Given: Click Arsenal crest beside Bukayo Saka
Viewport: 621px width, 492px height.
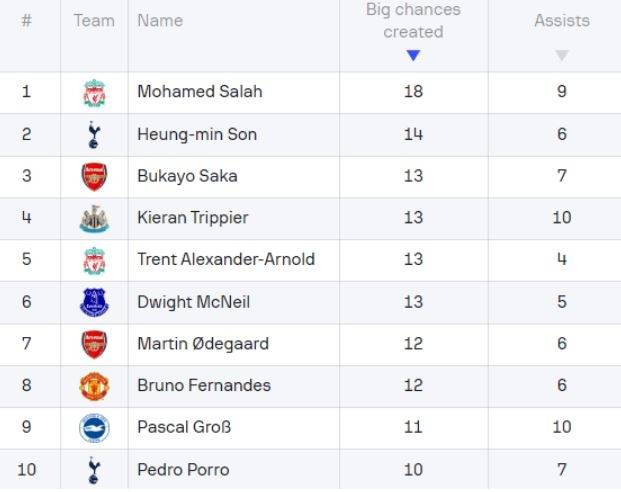Looking at the screenshot, I should point(94,176).
